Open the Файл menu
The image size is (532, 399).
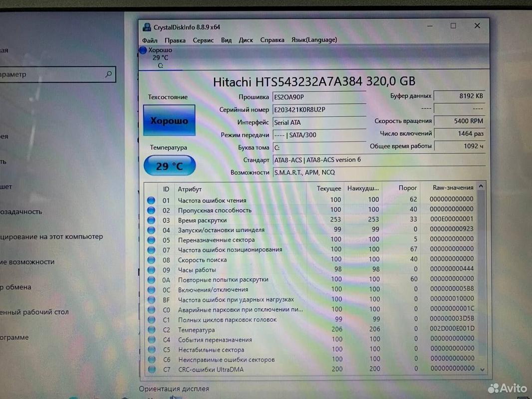[150, 40]
